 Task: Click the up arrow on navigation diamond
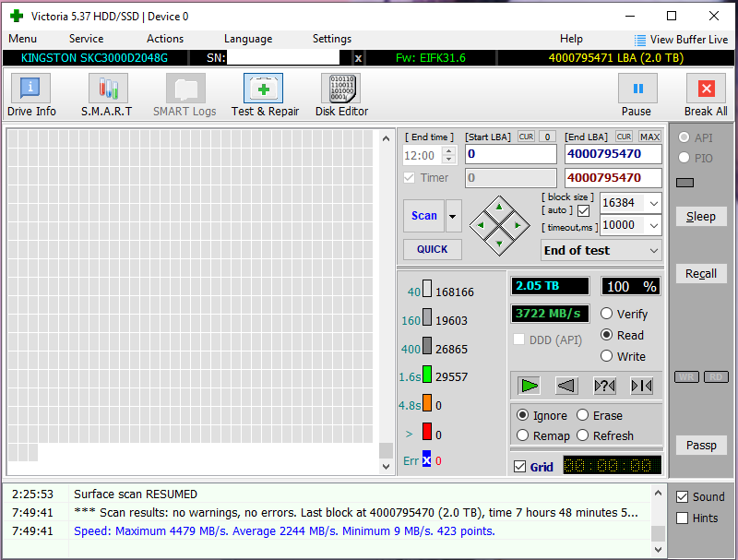(499, 207)
